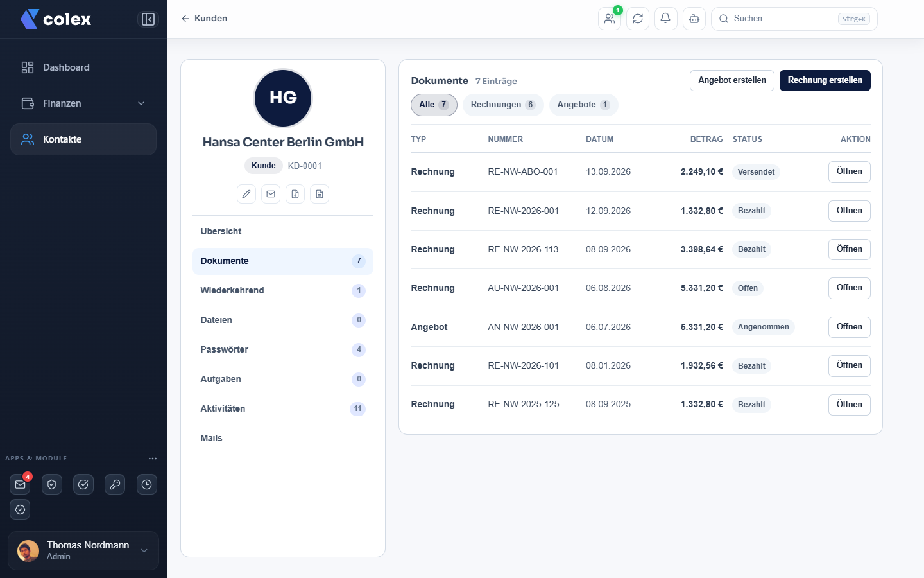Click the add-document plus icon under customer name

tap(295, 194)
